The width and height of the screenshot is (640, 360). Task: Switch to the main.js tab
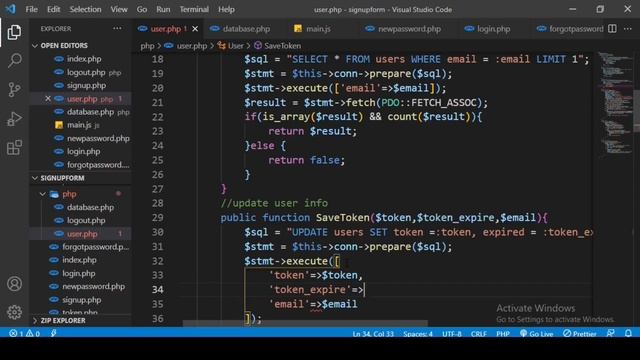pyautogui.click(x=318, y=29)
